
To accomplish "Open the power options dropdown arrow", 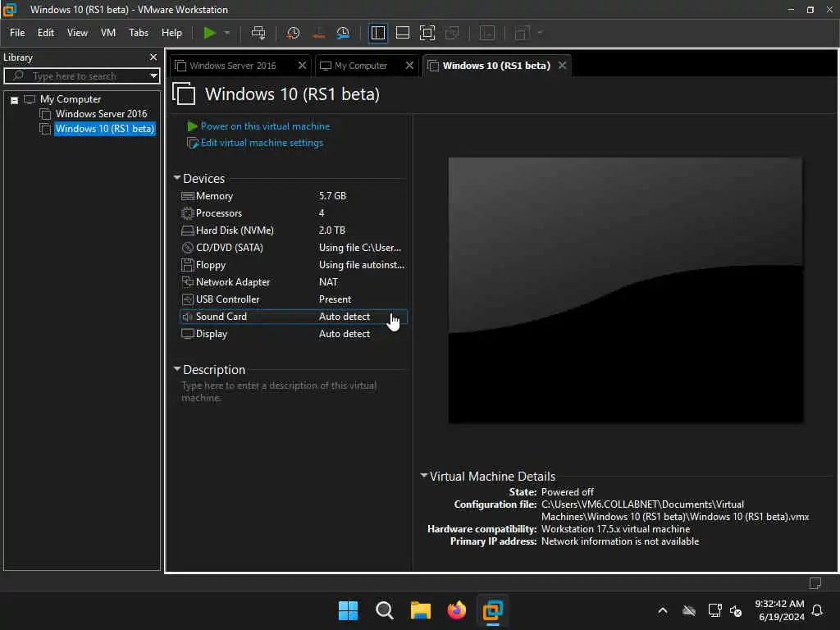I will 227,33.
